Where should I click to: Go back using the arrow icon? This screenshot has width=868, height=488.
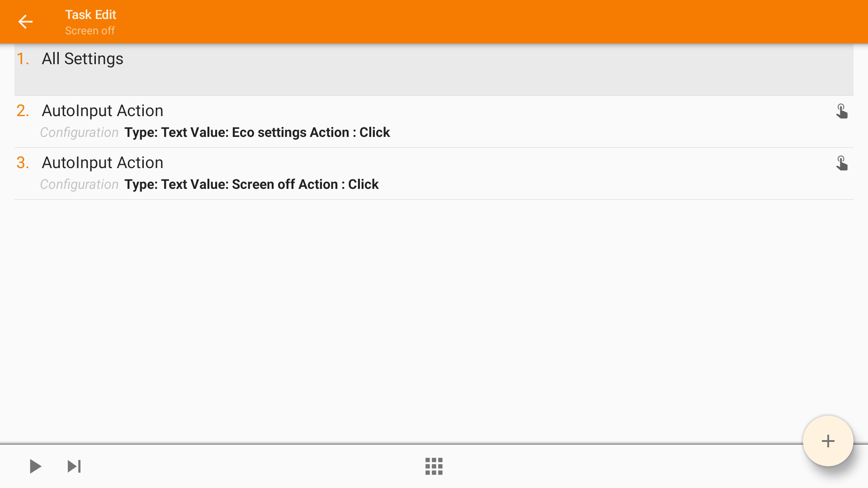point(25,22)
